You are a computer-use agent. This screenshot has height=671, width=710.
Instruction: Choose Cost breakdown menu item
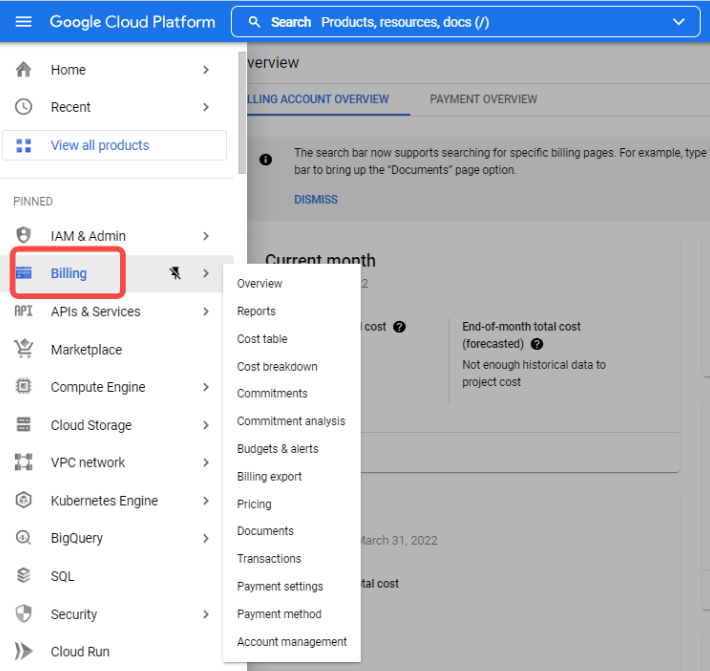click(277, 366)
